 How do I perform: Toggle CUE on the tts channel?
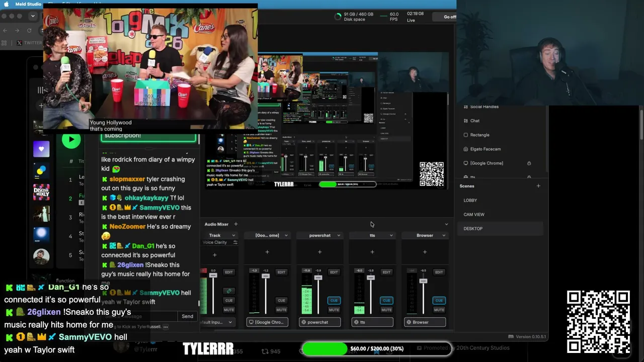(386, 300)
